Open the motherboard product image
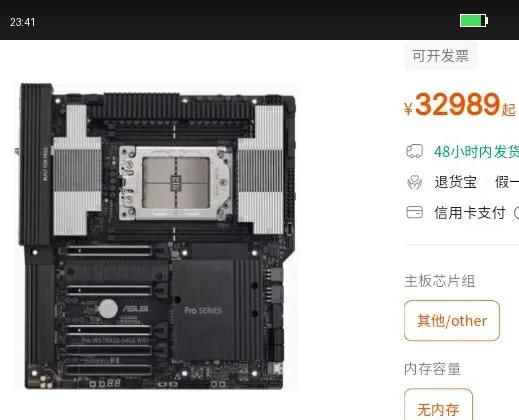The image size is (519, 420). tap(157, 236)
